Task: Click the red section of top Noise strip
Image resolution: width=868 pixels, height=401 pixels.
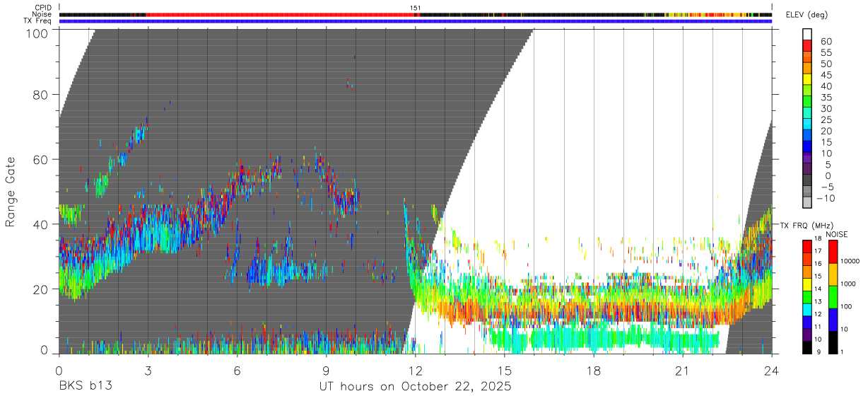Action: pos(281,14)
